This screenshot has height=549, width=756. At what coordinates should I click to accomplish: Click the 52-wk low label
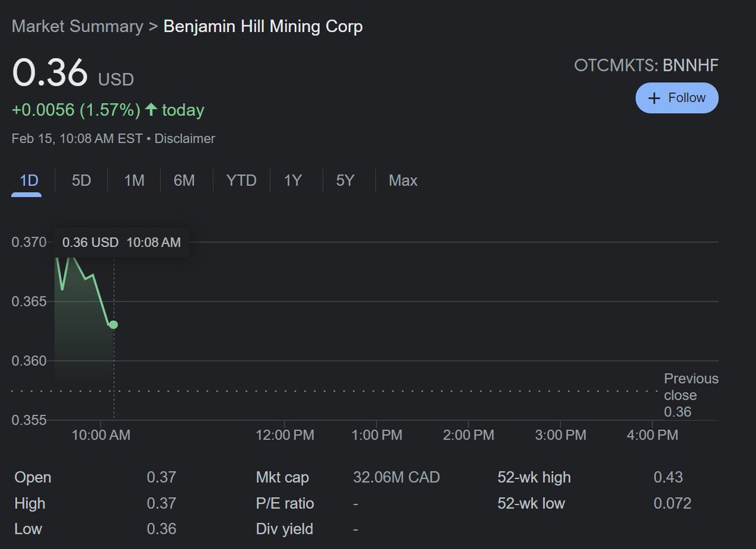pyautogui.click(x=531, y=504)
